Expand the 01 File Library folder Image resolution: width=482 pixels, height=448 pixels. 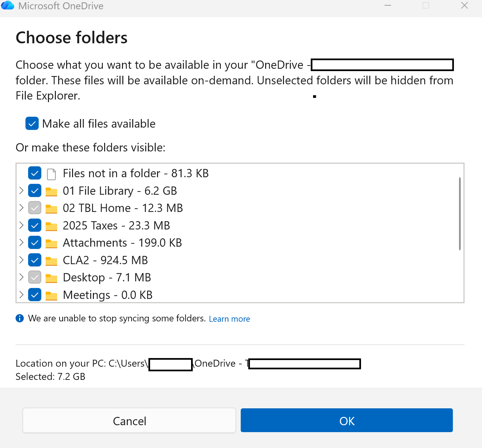point(21,190)
